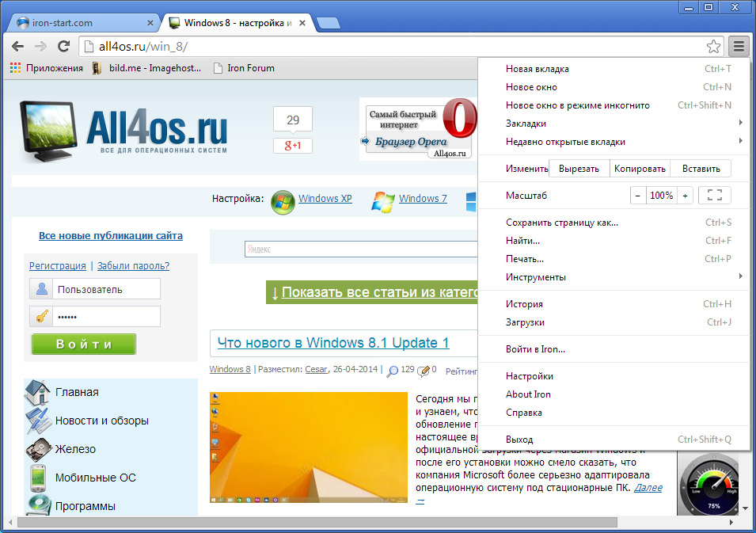Viewport: 756px width, 533px height.
Task: Open Настройки from the menu
Action: pos(614,376)
